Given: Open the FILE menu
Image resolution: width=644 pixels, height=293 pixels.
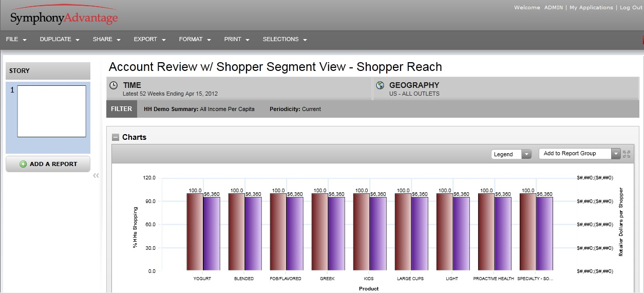Looking at the screenshot, I should coord(16,40).
